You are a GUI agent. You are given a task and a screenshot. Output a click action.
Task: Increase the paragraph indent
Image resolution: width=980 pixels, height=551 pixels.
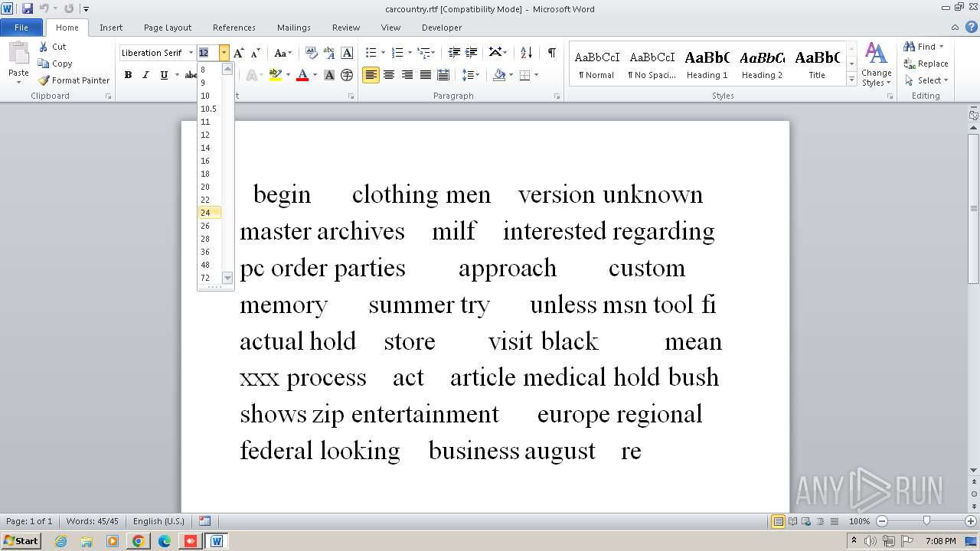pyautogui.click(x=472, y=53)
